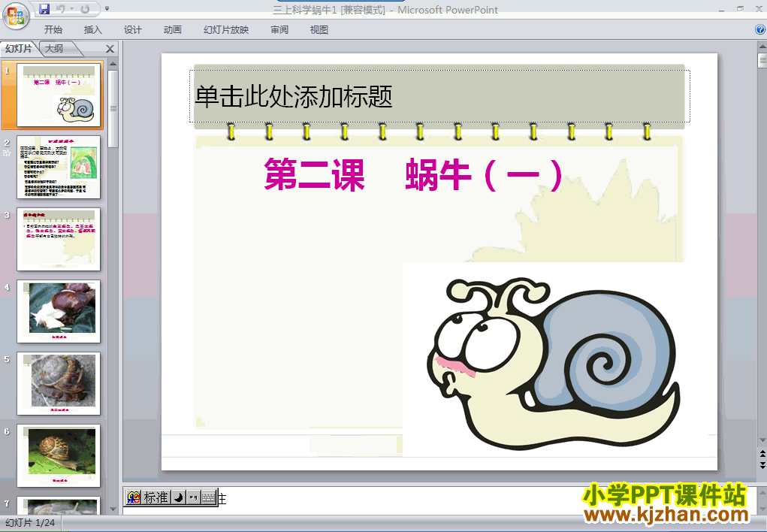The height and width of the screenshot is (532, 767).
Task: Open the 开始 ribbon tab
Action: 53,30
